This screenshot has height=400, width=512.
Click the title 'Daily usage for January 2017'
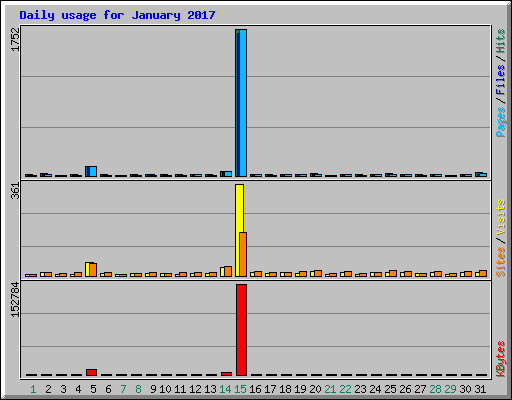coord(117,15)
